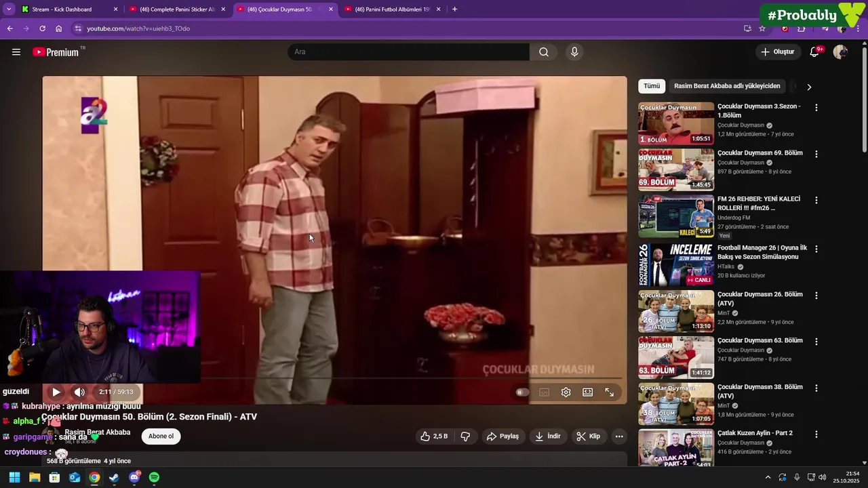Like the video with 2,5 B likes
868x488 pixels.
click(434, 436)
